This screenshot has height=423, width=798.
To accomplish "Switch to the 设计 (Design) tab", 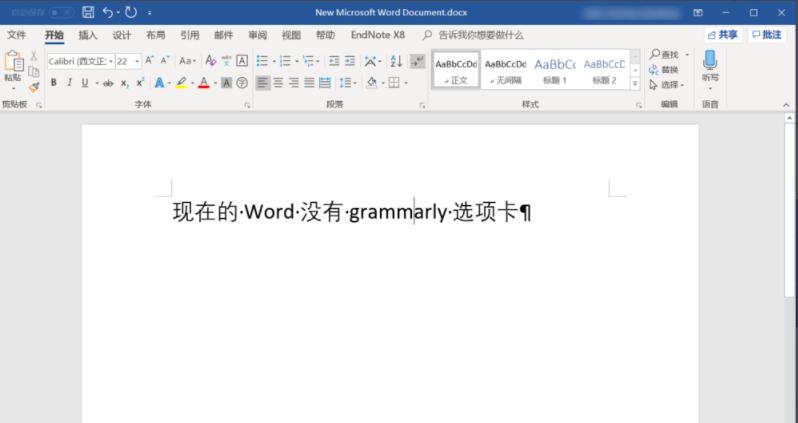I will point(122,35).
